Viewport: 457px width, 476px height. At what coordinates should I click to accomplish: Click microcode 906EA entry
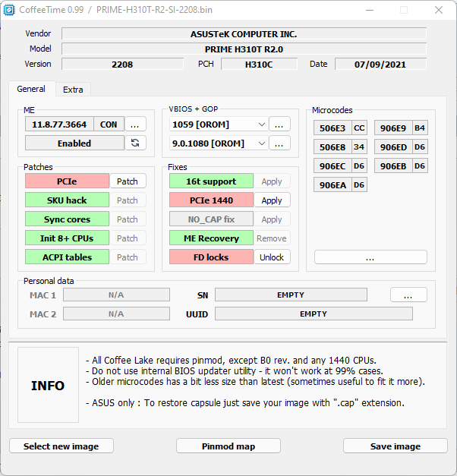333,185
